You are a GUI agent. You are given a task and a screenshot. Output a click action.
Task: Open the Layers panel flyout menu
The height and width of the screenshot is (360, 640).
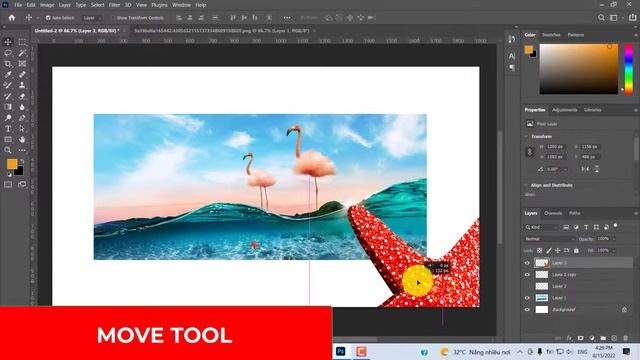point(636,213)
